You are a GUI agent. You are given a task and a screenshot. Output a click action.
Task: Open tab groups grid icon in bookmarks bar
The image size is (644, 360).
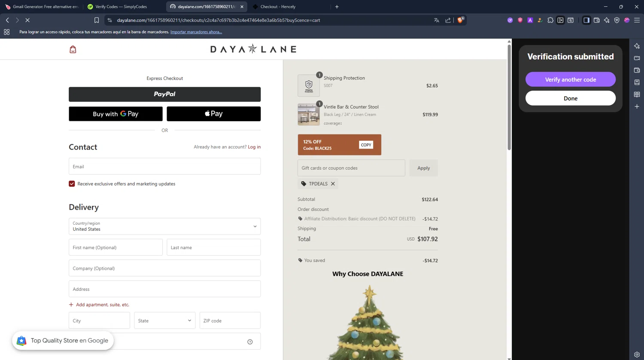pyautogui.click(x=6, y=32)
